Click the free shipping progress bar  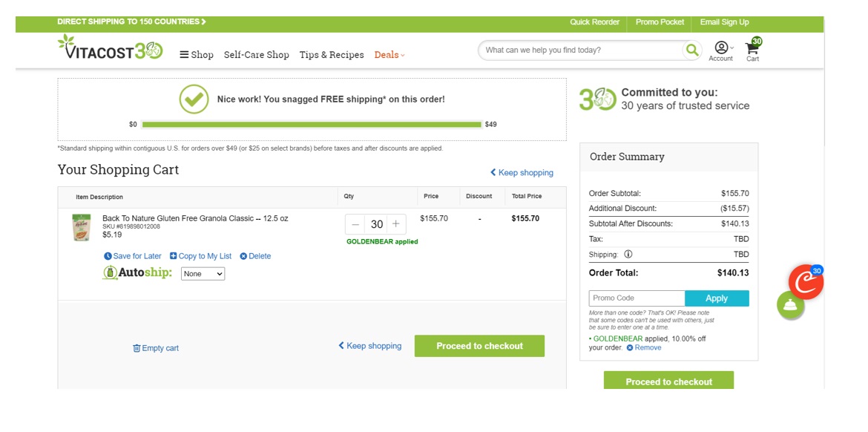(x=312, y=125)
